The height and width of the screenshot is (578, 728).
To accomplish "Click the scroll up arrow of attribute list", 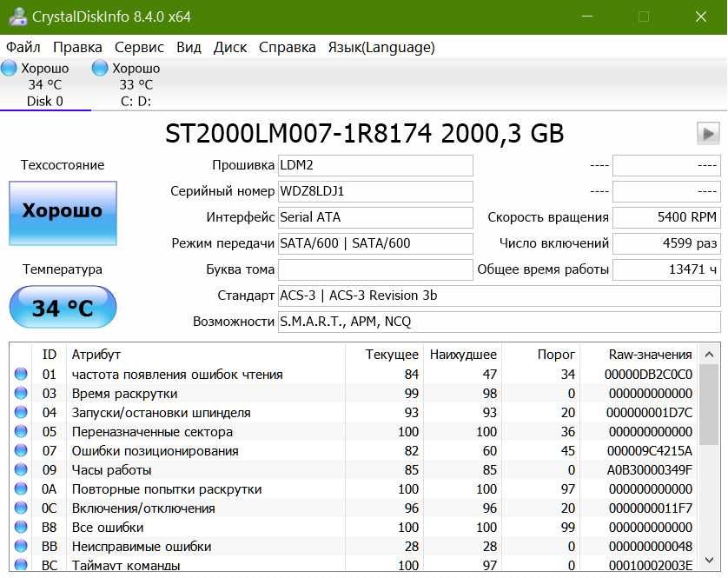I will coord(709,355).
